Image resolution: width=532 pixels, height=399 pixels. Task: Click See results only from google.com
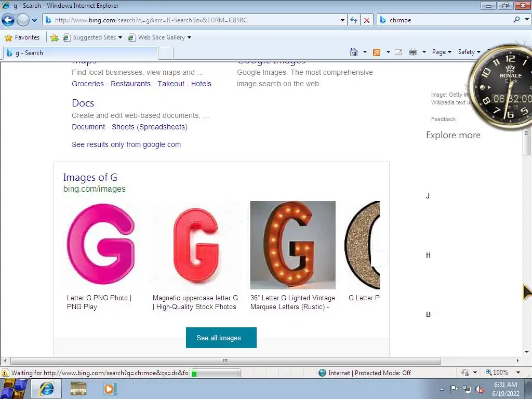[126, 144]
